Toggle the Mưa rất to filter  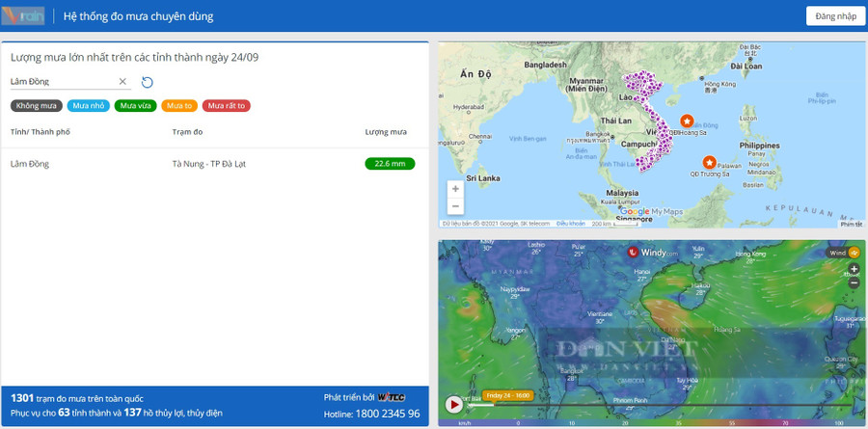pos(227,105)
